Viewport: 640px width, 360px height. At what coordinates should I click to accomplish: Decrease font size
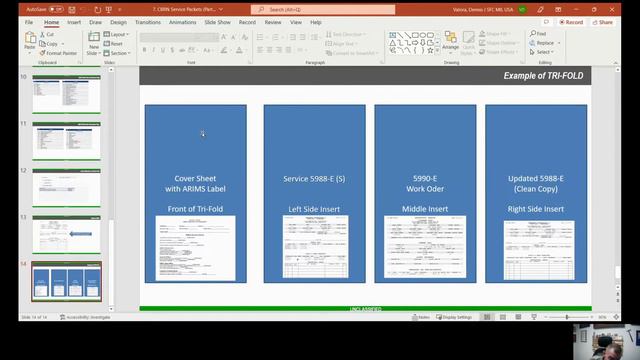point(233,37)
